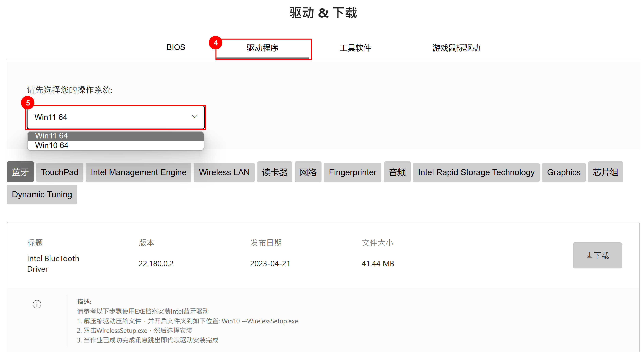Show Intel Management Engine drivers
This screenshot has height=352, width=644.
coord(138,172)
